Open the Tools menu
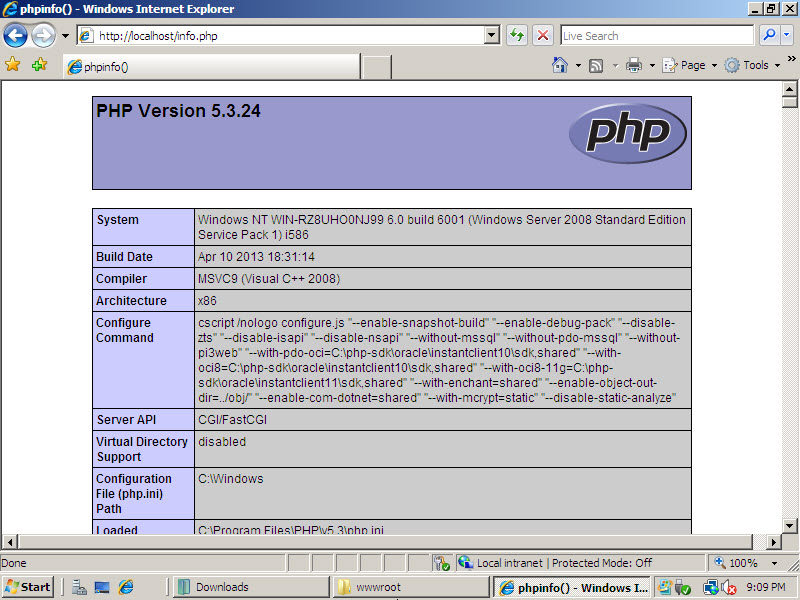 pos(753,65)
